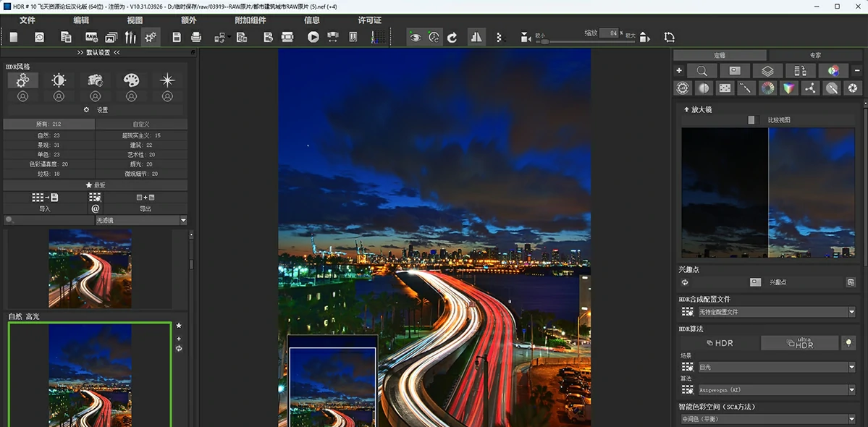Click the user profile icon under gears style
Image resolution: width=868 pixels, height=427 pixels.
[22, 96]
